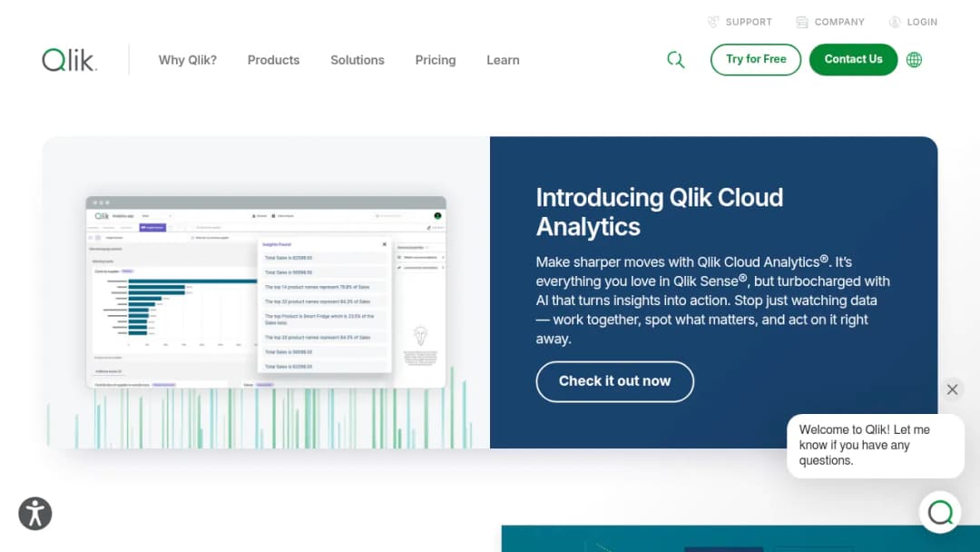The image size is (980, 552).
Task: Open the Solutions menu
Action: click(358, 60)
